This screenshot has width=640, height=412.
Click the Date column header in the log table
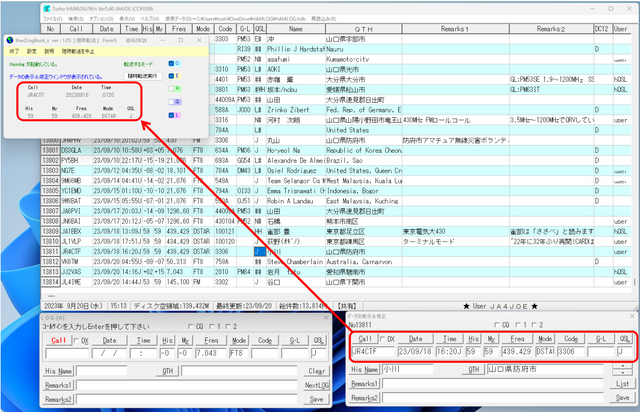(107, 29)
